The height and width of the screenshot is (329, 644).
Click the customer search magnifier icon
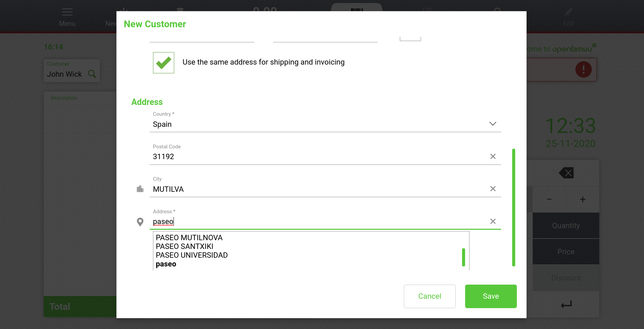(x=92, y=74)
